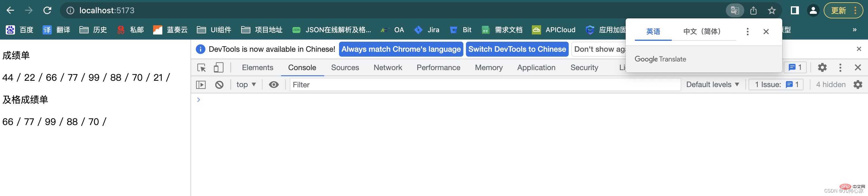The height and width of the screenshot is (196, 868).
Task: View site information icon in address bar
Action: click(x=70, y=11)
